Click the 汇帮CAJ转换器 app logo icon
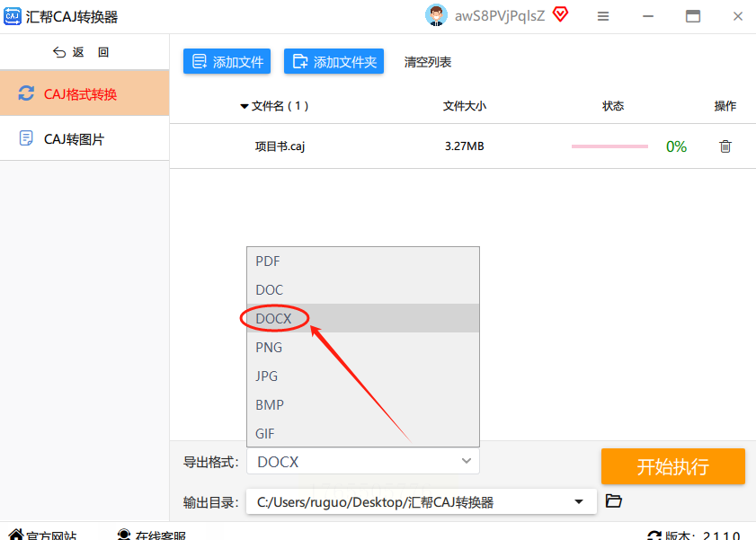This screenshot has width=756, height=540. pos(12,16)
